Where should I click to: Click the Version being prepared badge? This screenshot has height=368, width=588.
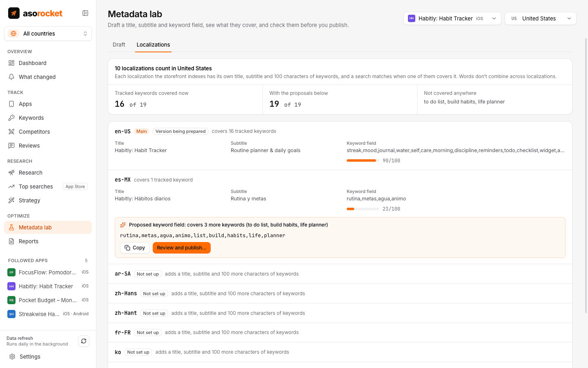[x=180, y=131]
